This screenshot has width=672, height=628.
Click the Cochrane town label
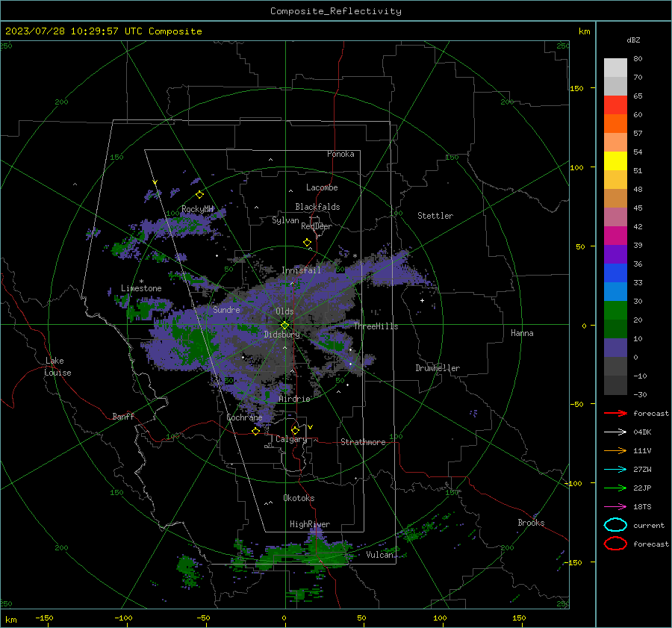tap(244, 417)
